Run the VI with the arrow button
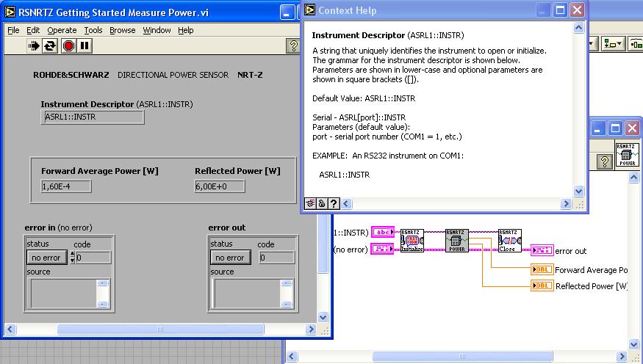 (34, 45)
